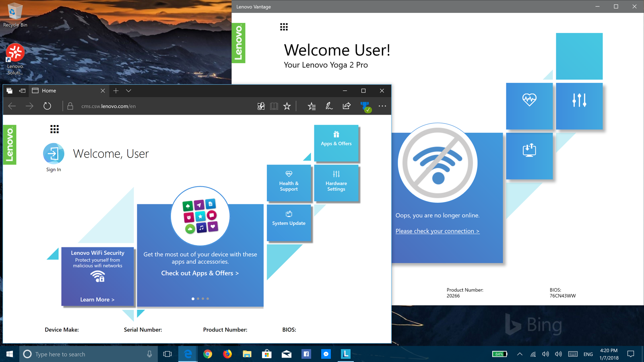The height and width of the screenshot is (362, 644).
Task: Click Check out Apps & Offers link
Action: click(200, 273)
